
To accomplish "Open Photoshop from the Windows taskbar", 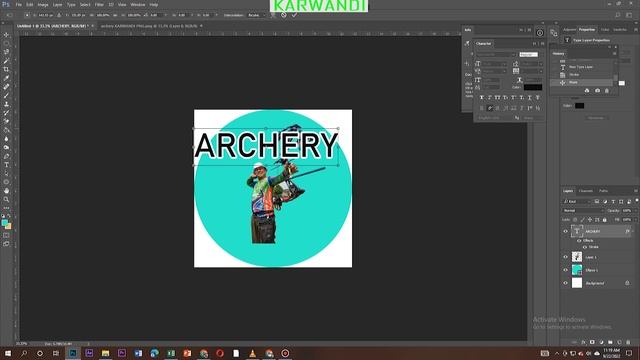I will pyautogui.click(x=73, y=353).
